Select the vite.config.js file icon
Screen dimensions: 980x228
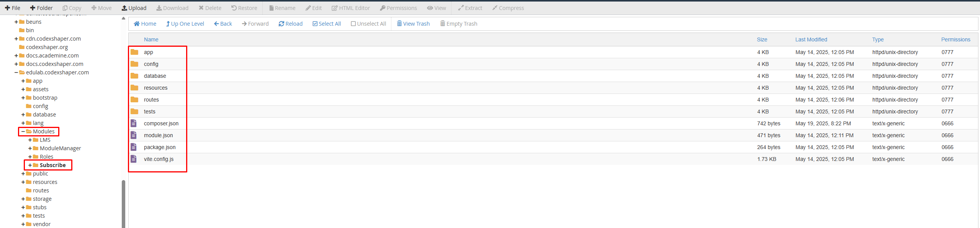pos(134,159)
